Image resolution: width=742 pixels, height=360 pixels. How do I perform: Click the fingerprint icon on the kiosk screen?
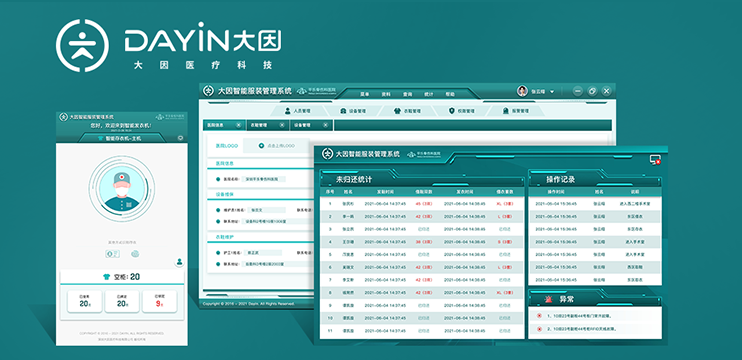click(135, 254)
